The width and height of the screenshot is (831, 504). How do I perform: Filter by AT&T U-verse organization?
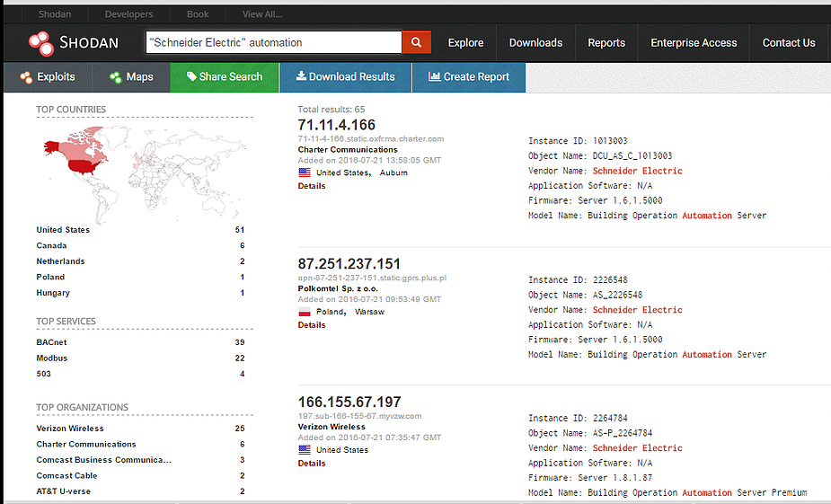click(x=63, y=491)
